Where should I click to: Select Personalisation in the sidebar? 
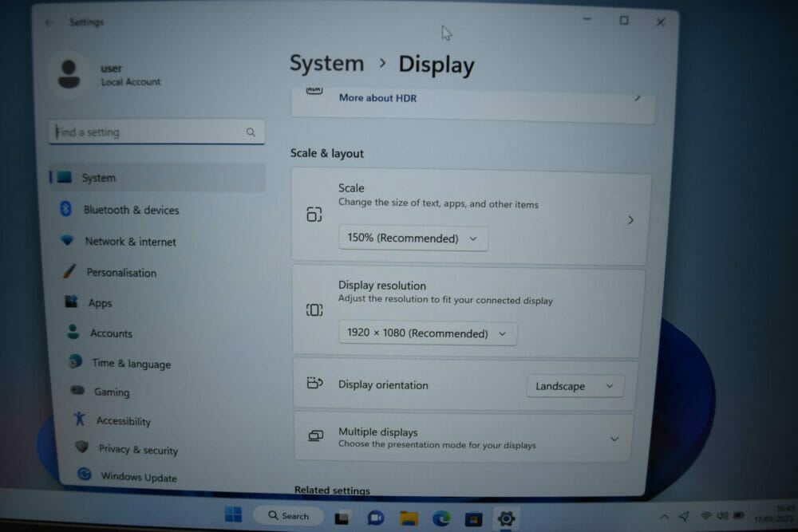click(121, 273)
